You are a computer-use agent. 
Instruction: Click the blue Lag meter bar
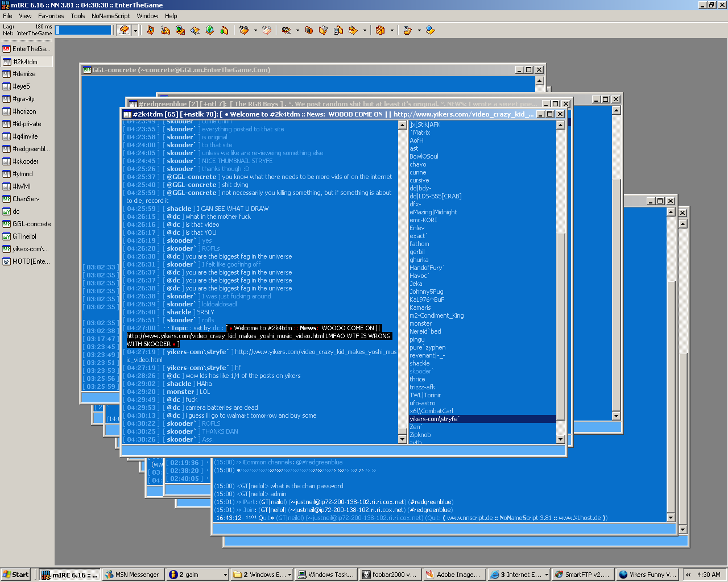point(83,30)
